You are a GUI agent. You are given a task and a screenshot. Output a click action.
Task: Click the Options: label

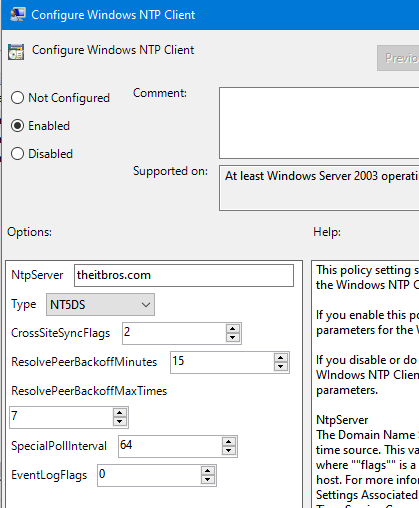tap(30, 232)
